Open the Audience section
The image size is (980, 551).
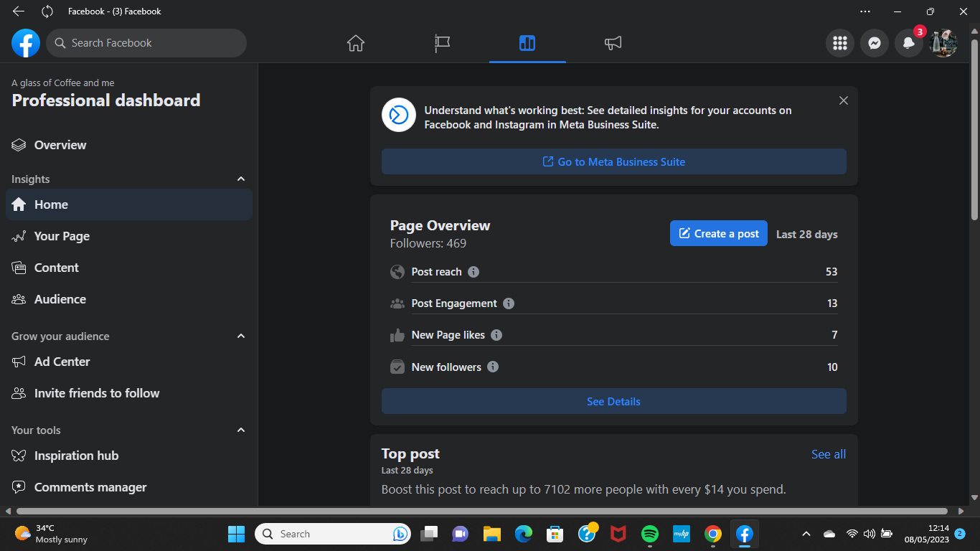129,299
